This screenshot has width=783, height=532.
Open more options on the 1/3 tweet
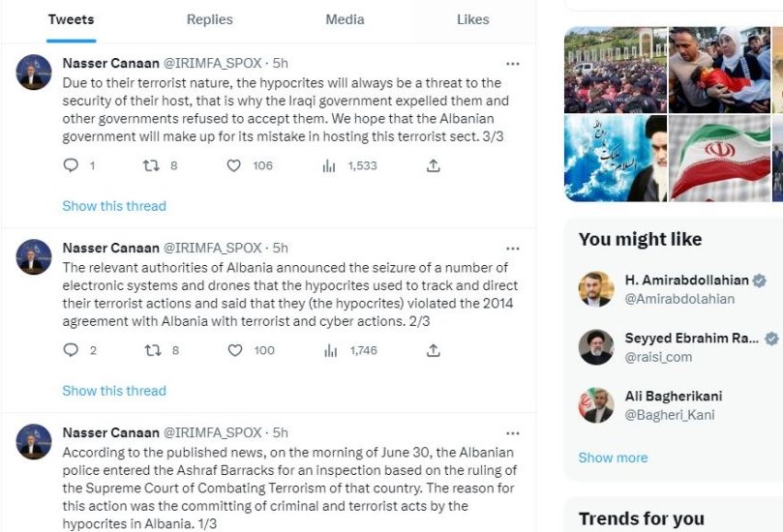click(513, 432)
